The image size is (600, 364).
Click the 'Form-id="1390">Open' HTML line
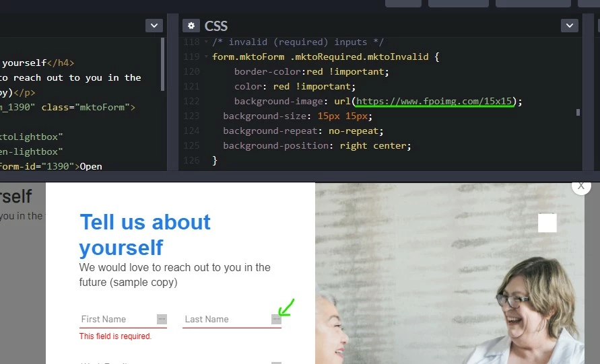(x=51, y=166)
